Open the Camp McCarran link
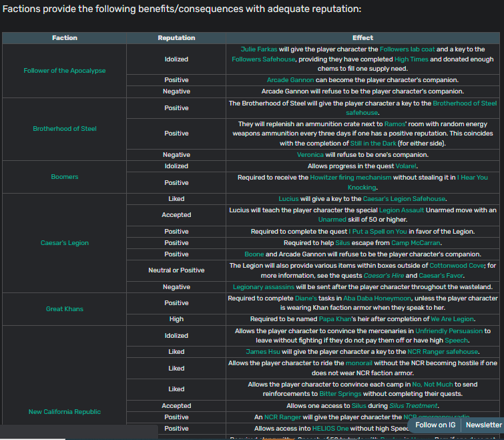The height and width of the screenshot is (440, 504). click(416, 243)
